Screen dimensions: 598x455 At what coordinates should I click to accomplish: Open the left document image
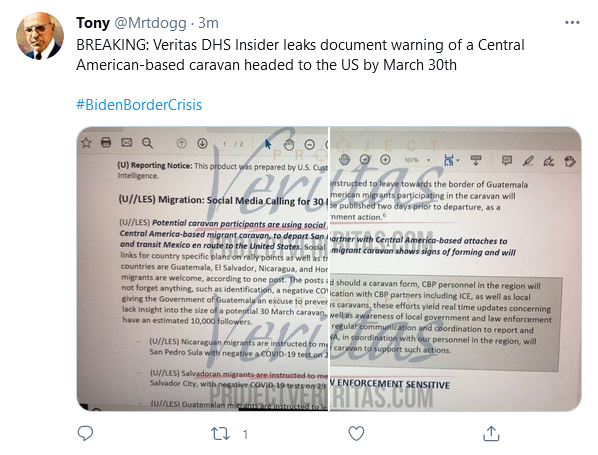click(x=202, y=269)
